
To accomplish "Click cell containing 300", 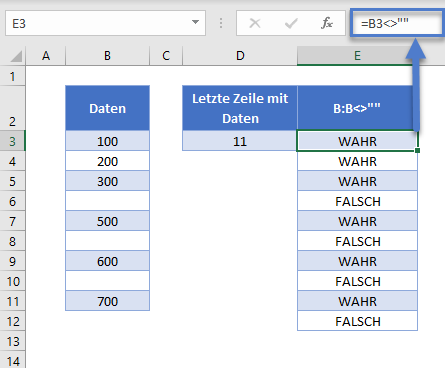I will pos(107,181).
